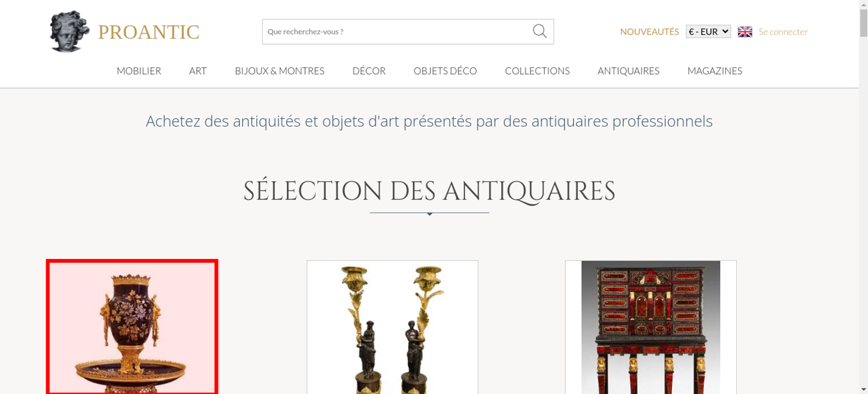Image resolution: width=868 pixels, height=394 pixels.
Task: Open the ART menu
Action: tap(198, 71)
